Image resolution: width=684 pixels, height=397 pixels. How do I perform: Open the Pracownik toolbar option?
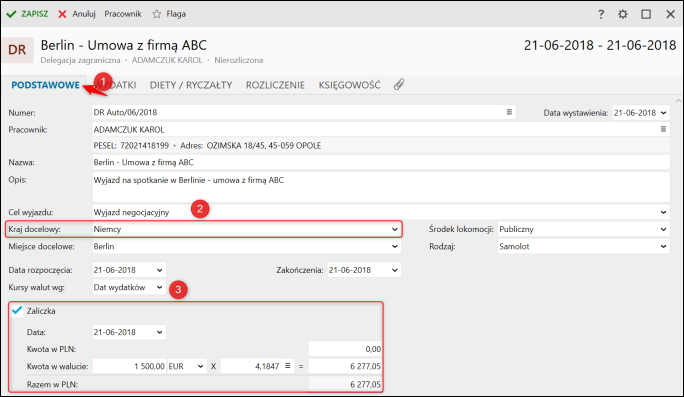click(x=123, y=14)
